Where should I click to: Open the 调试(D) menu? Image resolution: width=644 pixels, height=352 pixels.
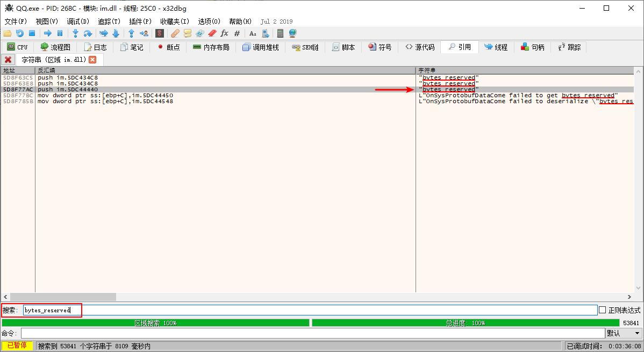[78, 21]
